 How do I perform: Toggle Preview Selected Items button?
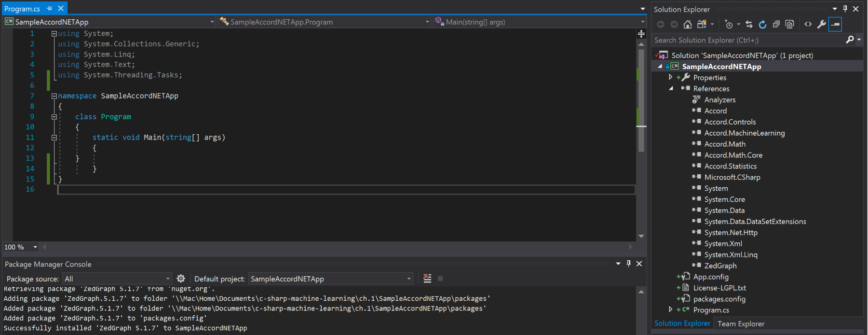(x=835, y=24)
